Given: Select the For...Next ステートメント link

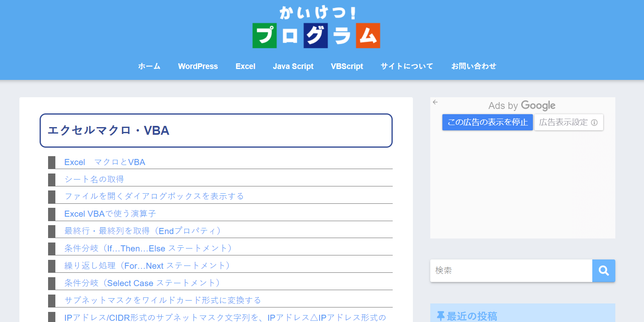Looking at the screenshot, I should pyautogui.click(x=147, y=266).
